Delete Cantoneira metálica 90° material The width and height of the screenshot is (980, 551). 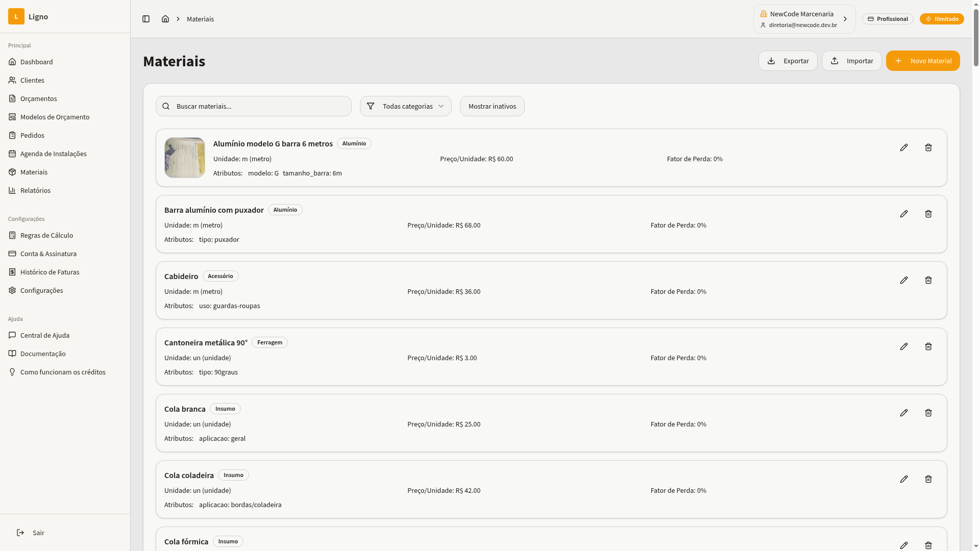coord(928,346)
